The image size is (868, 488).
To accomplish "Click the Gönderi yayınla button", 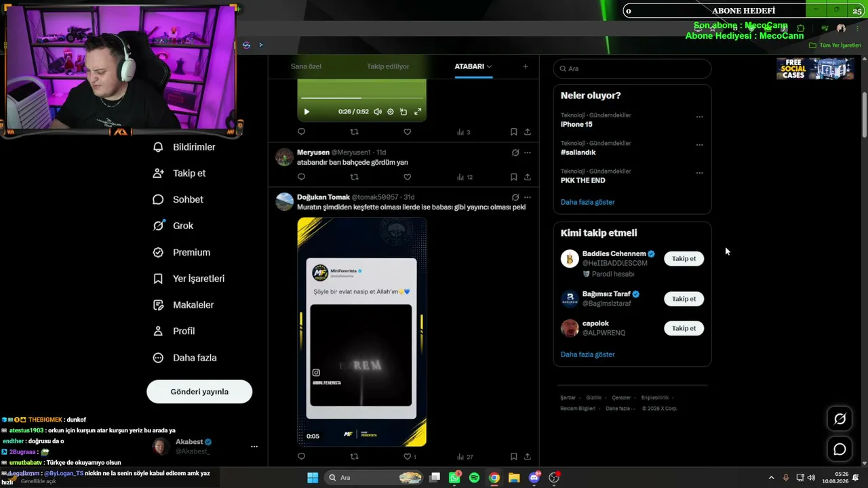I will (x=199, y=392).
